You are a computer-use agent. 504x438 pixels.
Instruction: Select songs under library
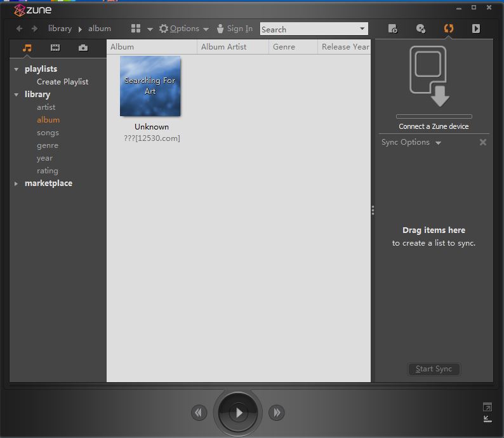(48, 133)
